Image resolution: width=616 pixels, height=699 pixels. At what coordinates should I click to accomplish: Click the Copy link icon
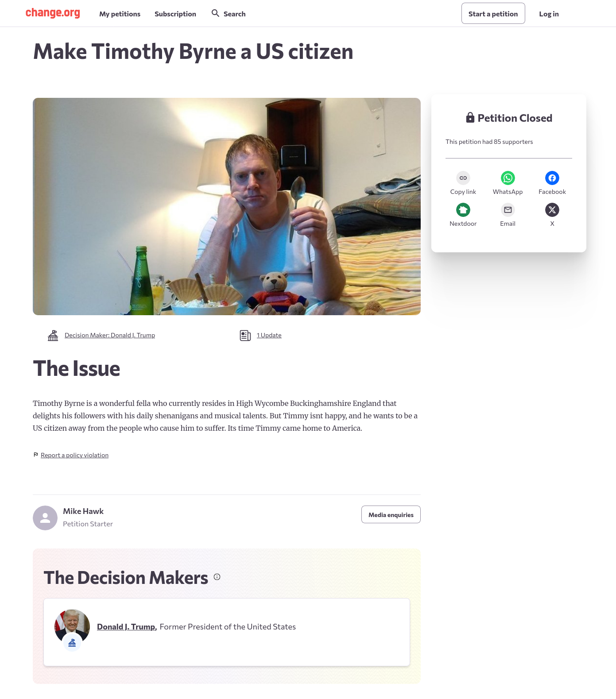coord(463,178)
